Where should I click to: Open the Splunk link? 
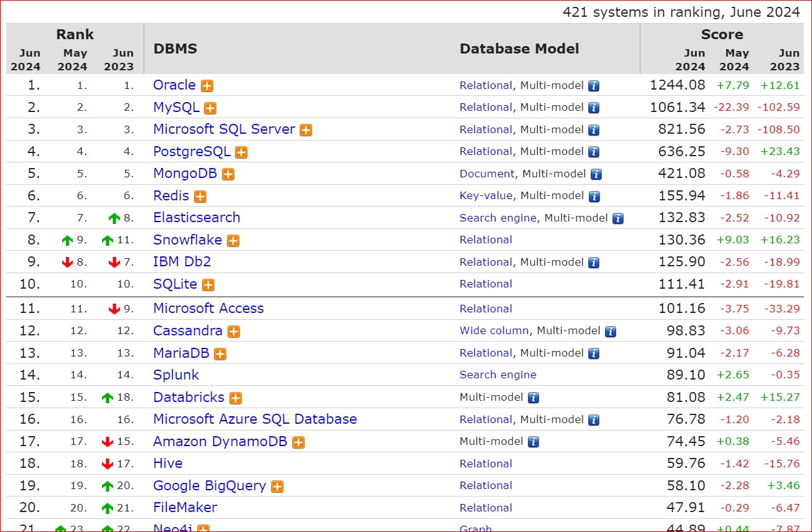point(177,375)
